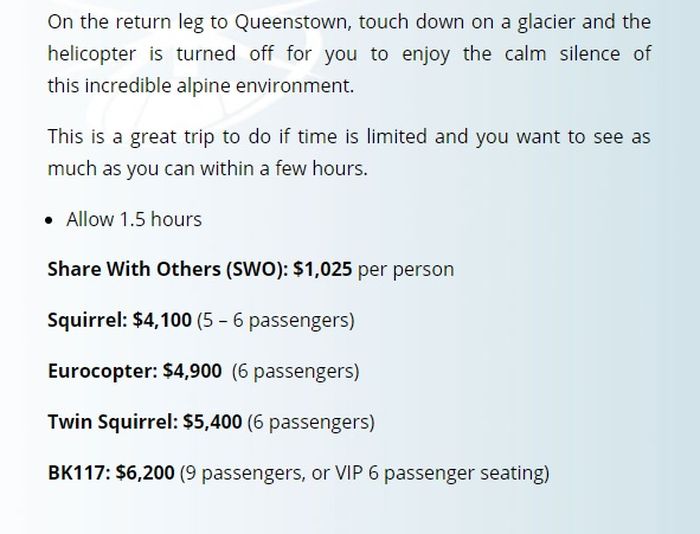Click the "(5 – 6 passengers)" text
The height and width of the screenshot is (534, 700).
tap(276, 320)
